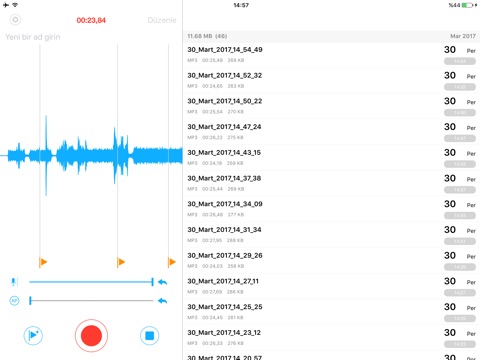Click the microphone gain icon
Viewport: 480px width, 360px height.
point(14,282)
